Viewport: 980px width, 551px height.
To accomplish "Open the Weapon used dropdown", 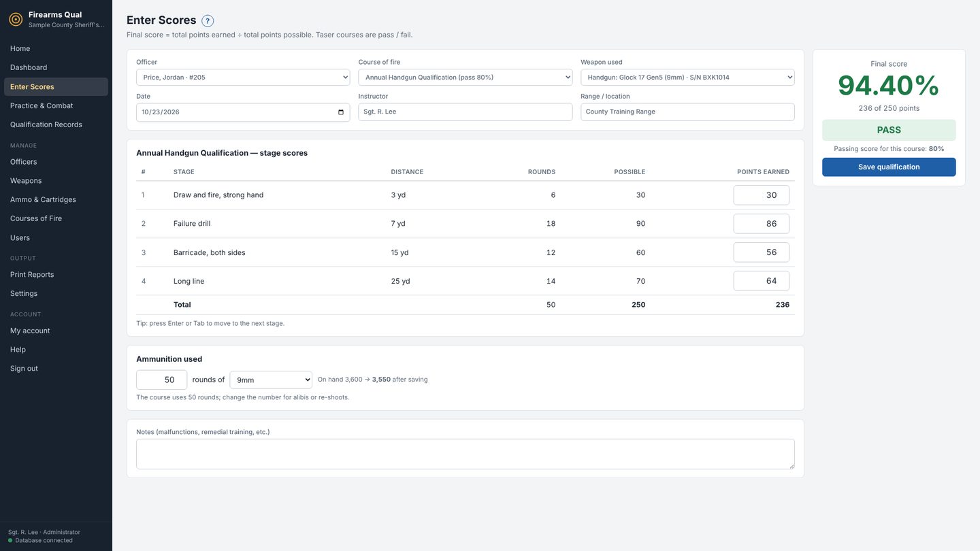I will [687, 78].
